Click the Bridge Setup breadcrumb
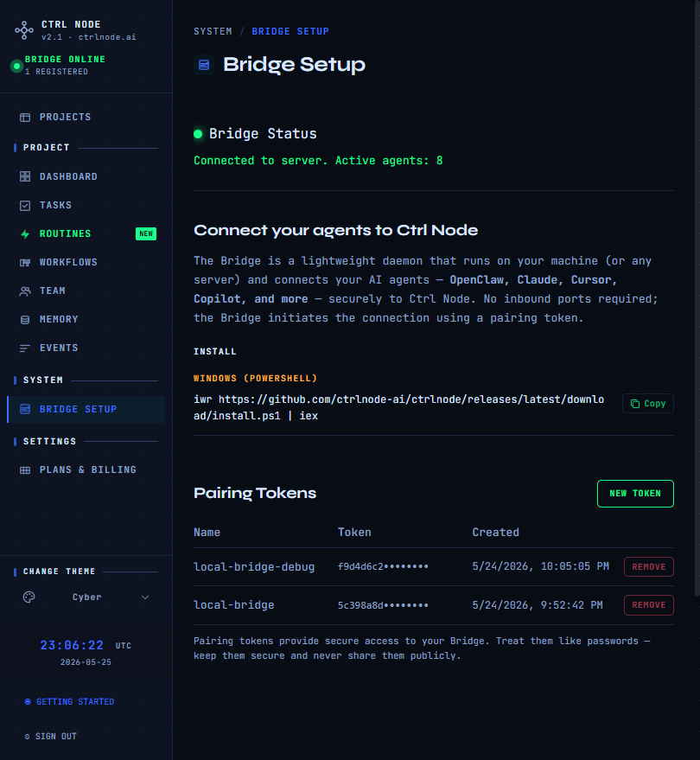The width and height of the screenshot is (700, 760). (290, 31)
